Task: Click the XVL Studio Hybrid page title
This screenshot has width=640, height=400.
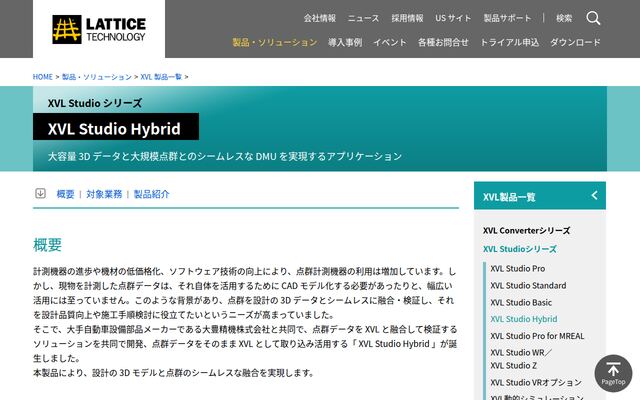Action: (114, 129)
